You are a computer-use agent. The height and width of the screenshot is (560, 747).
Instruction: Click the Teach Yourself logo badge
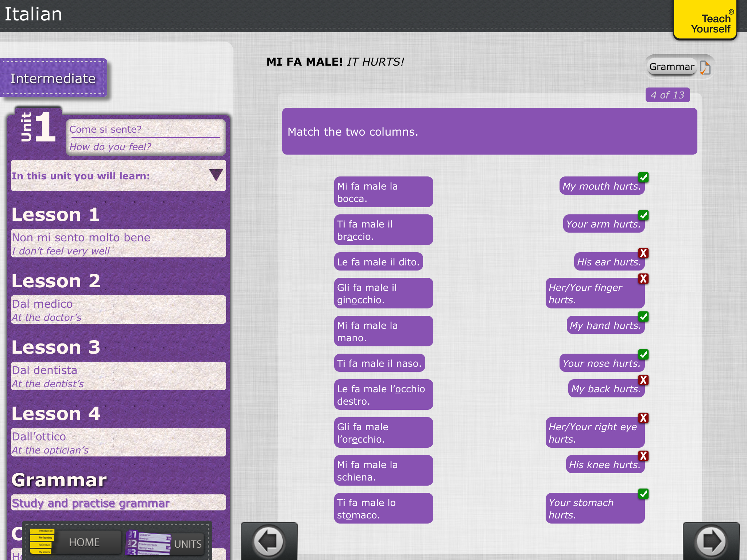pos(705,20)
